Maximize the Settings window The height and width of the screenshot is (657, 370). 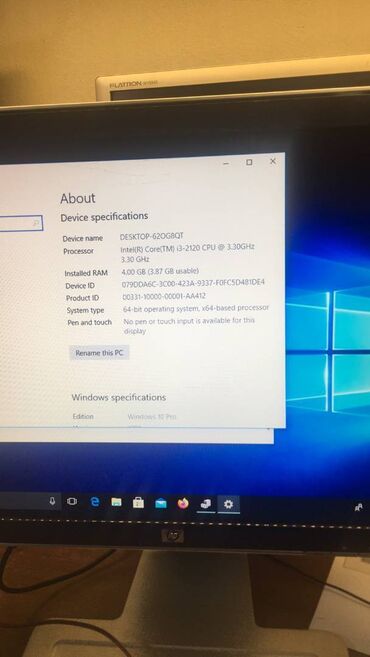click(249, 162)
